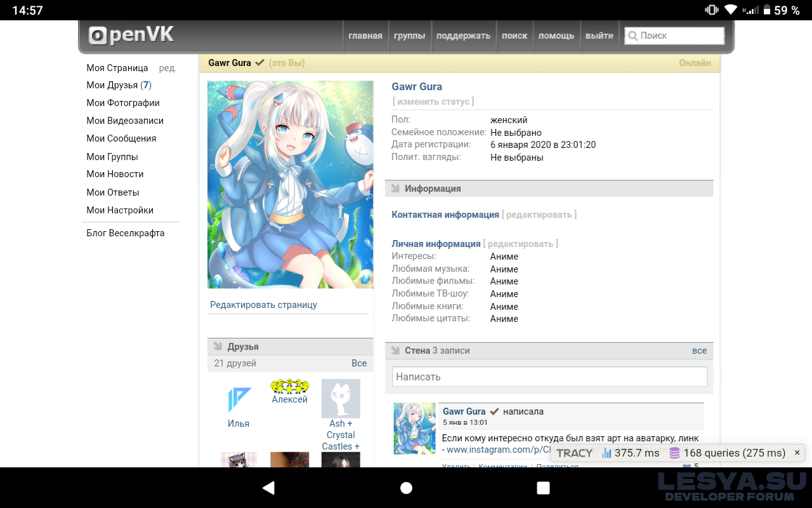This screenshot has height=508, width=812.
Task: Tap the Android recent apps button
Action: point(543,488)
